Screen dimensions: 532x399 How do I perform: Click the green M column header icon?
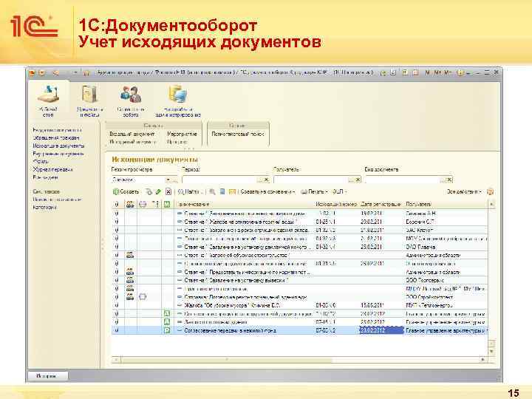(x=167, y=204)
